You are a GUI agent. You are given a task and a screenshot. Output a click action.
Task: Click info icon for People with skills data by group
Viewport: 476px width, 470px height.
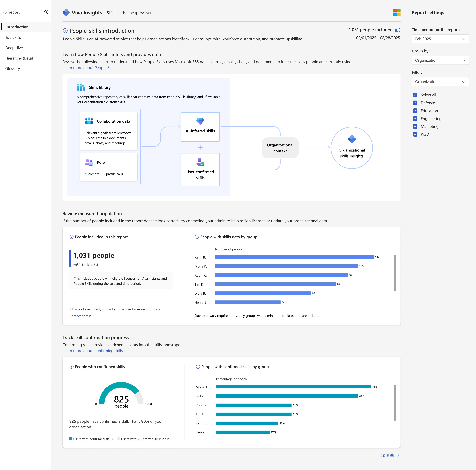(x=197, y=237)
